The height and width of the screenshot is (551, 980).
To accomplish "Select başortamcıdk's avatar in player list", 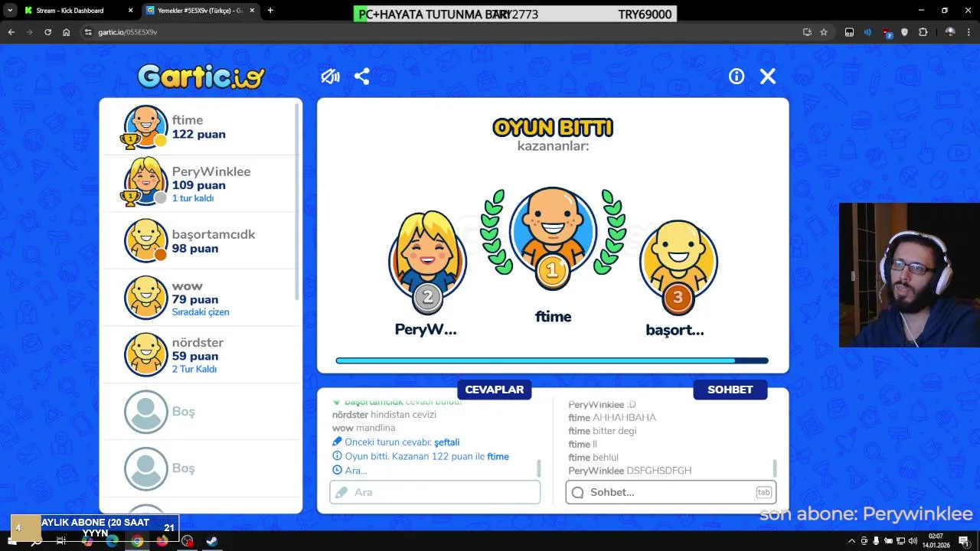I will (145, 240).
